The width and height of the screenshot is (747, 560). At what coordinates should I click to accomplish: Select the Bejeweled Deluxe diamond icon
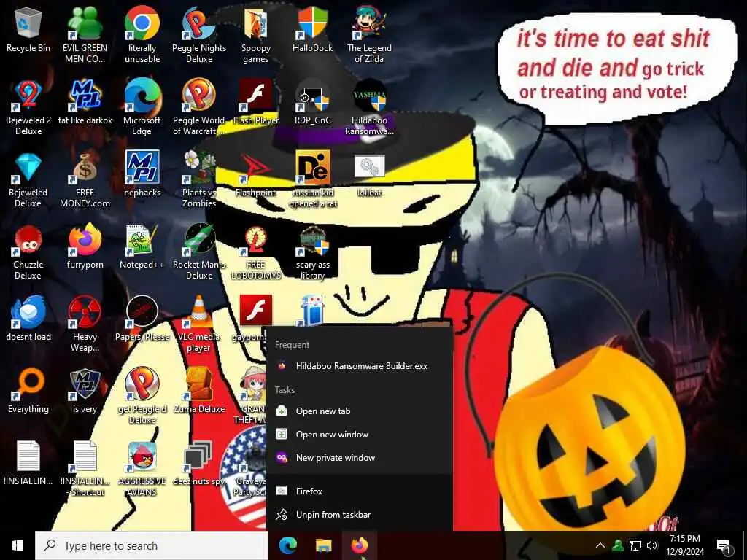click(x=28, y=179)
